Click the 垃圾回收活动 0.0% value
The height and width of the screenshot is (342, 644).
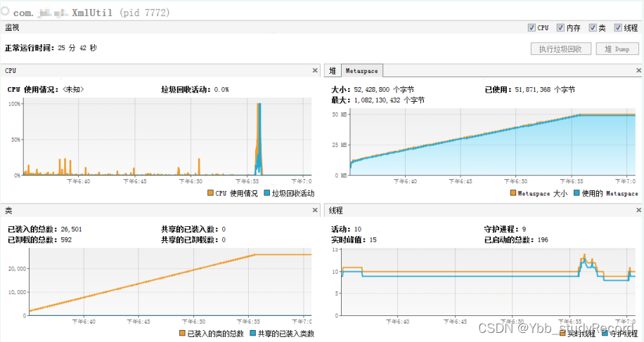[195, 89]
